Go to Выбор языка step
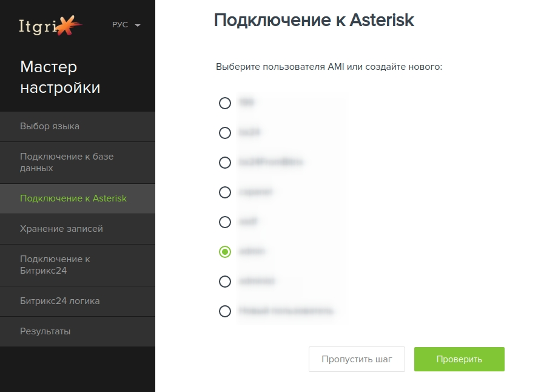The width and height of the screenshot is (541, 392). coord(77,126)
